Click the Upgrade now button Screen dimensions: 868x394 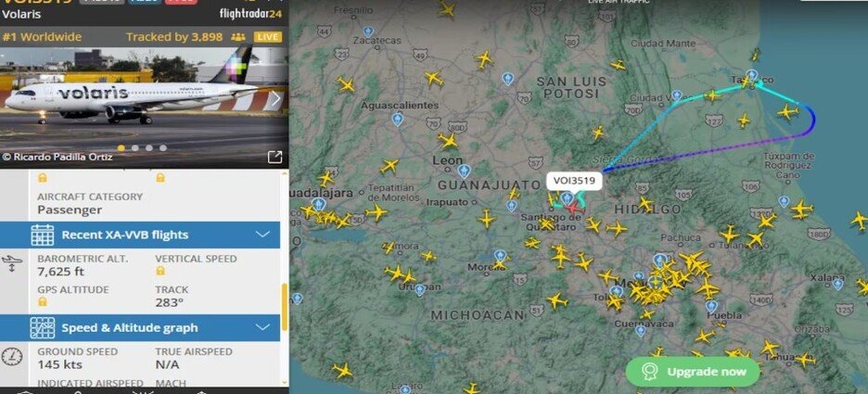pyautogui.click(x=693, y=372)
